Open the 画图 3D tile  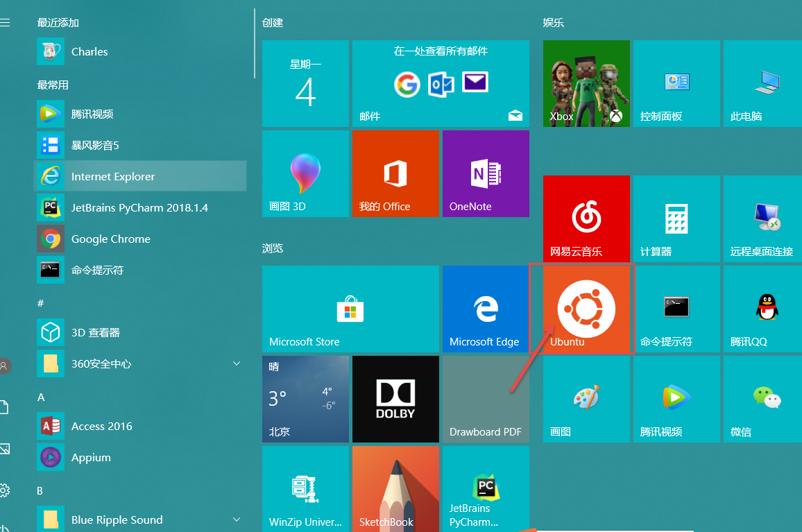click(305, 173)
